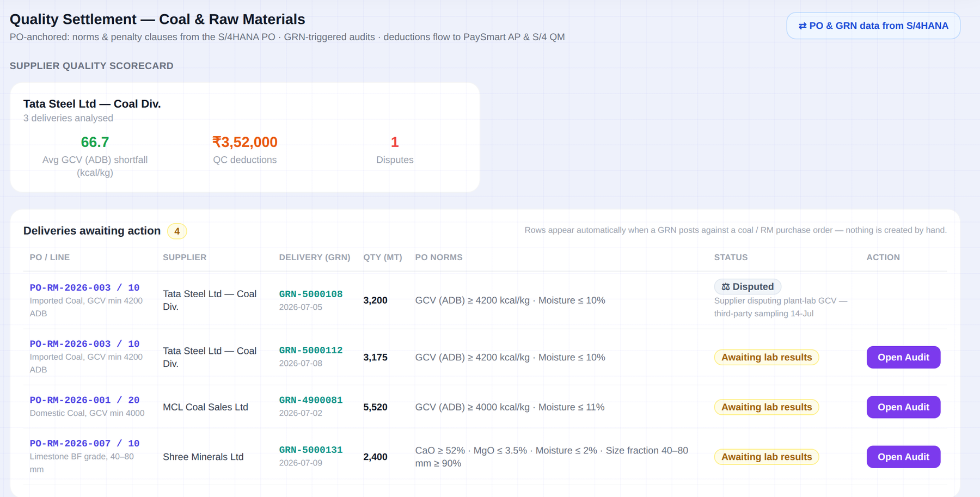Click the PO & GRN data from S/4HANA button
The height and width of the screenshot is (497, 980).
tap(873, 26)
